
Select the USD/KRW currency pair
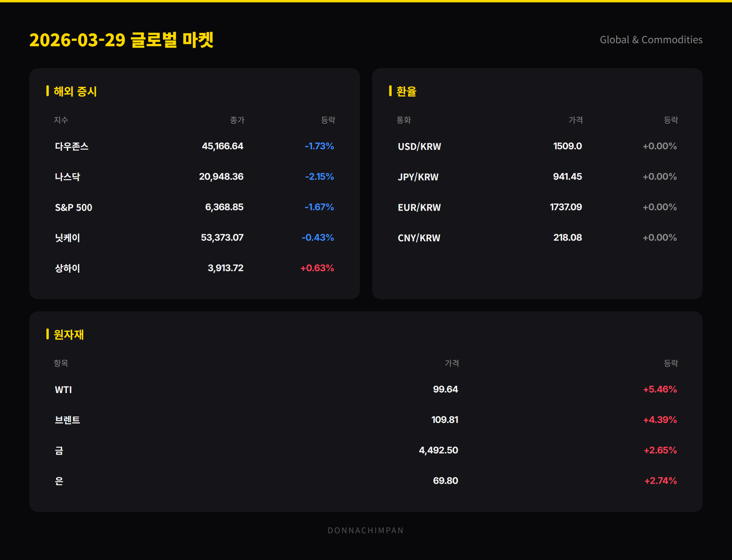pyautogui.click(x=419, y=146)
